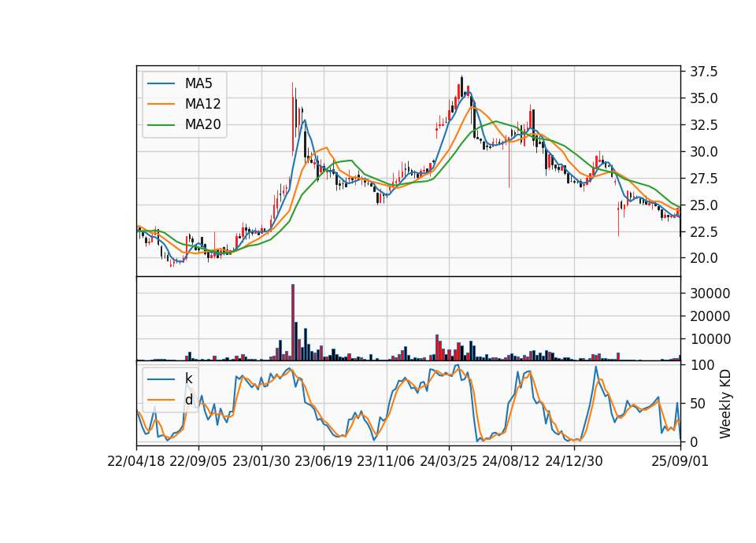Click the 25/09/01 date tick label
The image size is (756, 543).
(680, 462)
